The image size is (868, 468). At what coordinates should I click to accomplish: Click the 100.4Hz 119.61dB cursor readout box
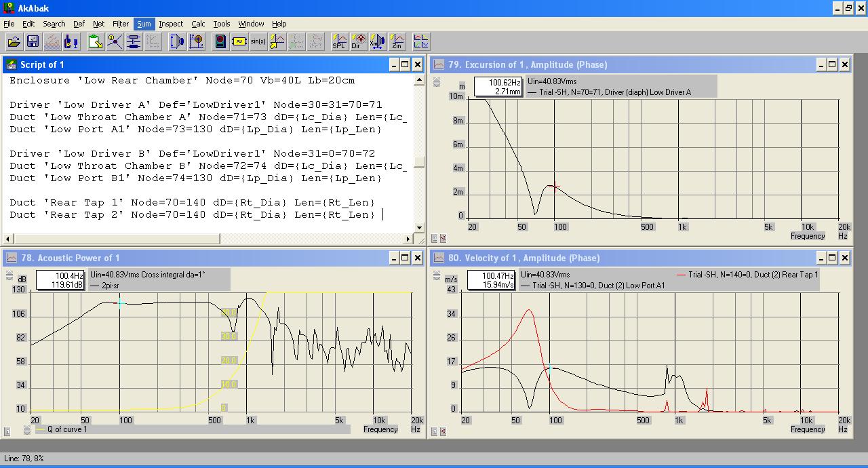pyautogui.click(x=60, y=280)
